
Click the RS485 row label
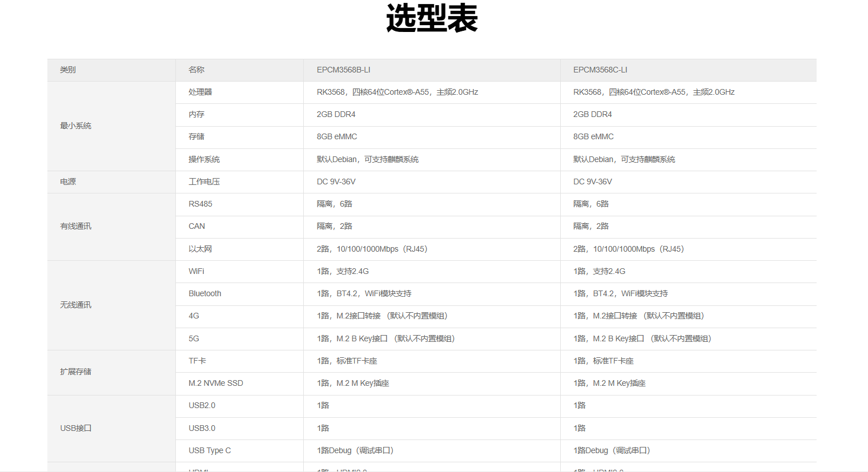[x=200, y=204]
